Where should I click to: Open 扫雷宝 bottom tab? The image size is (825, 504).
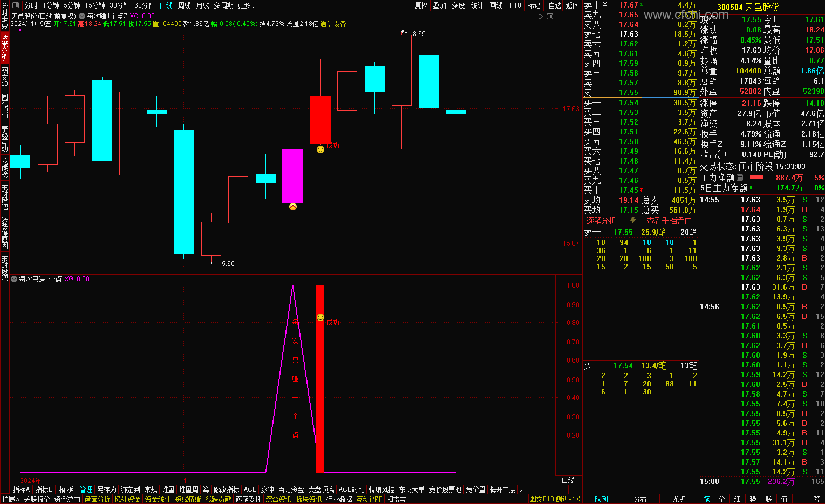(x=397, y=499)
